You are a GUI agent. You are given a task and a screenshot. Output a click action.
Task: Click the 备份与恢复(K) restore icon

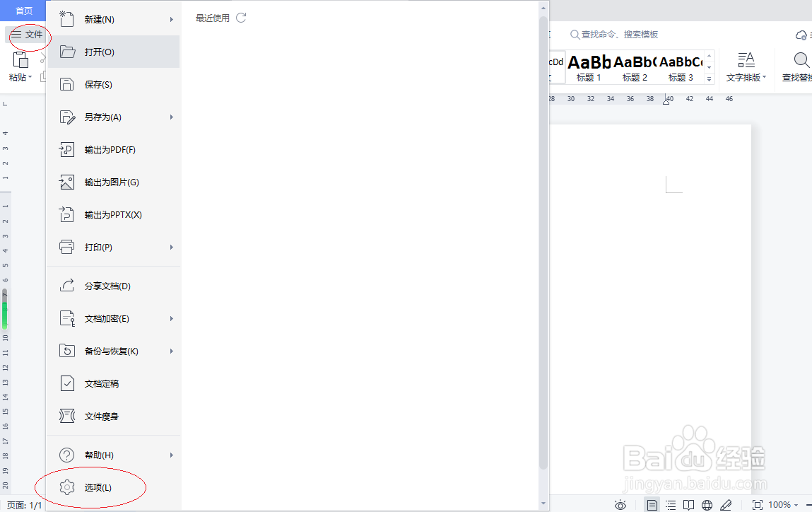pos(67,351)
